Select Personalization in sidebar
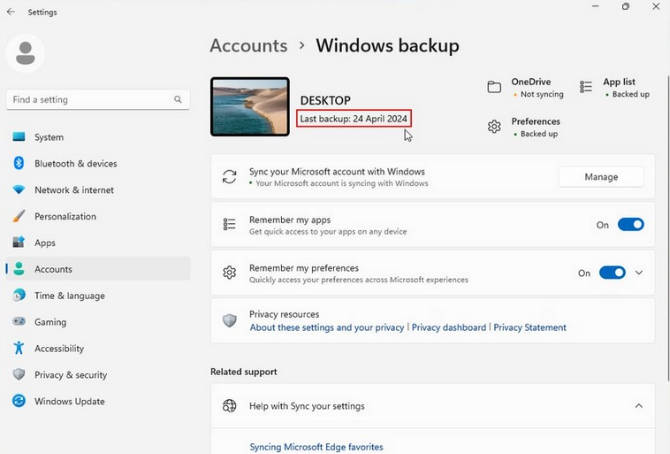 (x=98, y=216)
